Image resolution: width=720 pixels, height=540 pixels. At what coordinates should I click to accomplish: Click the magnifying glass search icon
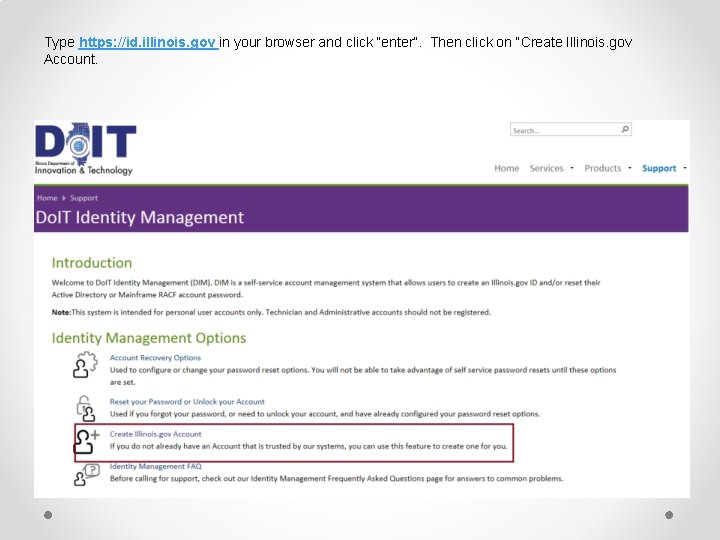pyautogui.click(x=625, y=129)
